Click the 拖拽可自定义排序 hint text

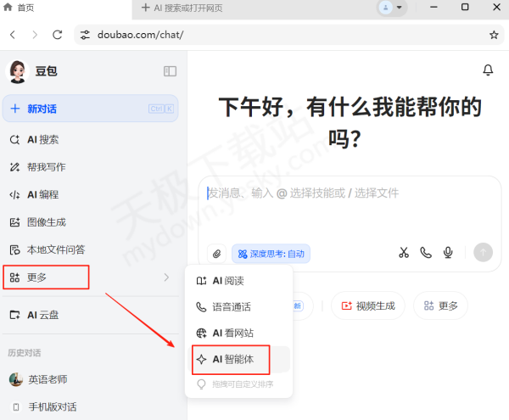click(243, 384)
